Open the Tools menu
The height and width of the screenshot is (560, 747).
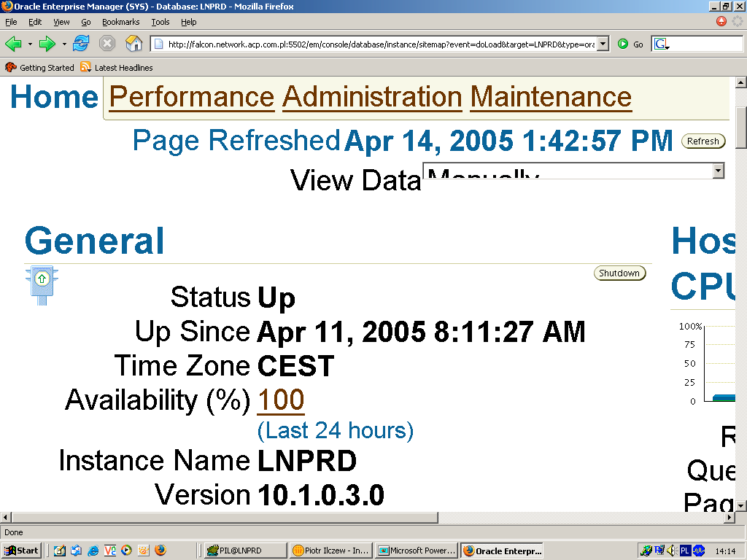click(x=160, y=22)
